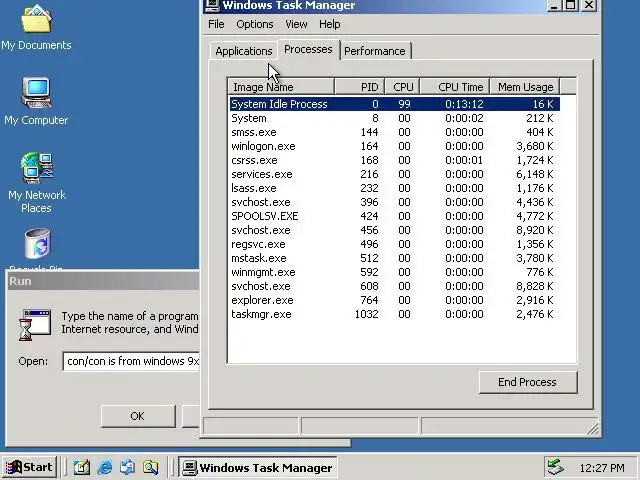Screen dimensions: 640x480
Task: Sort by the Image Name column header
Action: coord(281,87)
